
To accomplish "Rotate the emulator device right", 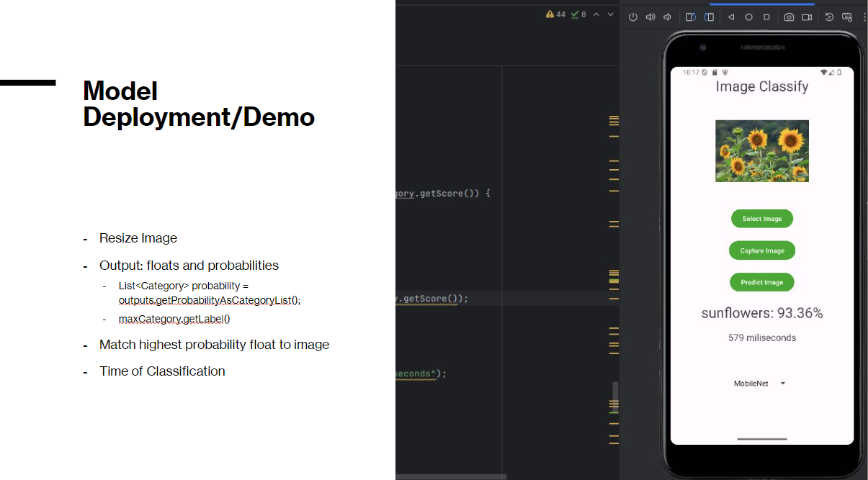I will [x=709, y=17].
